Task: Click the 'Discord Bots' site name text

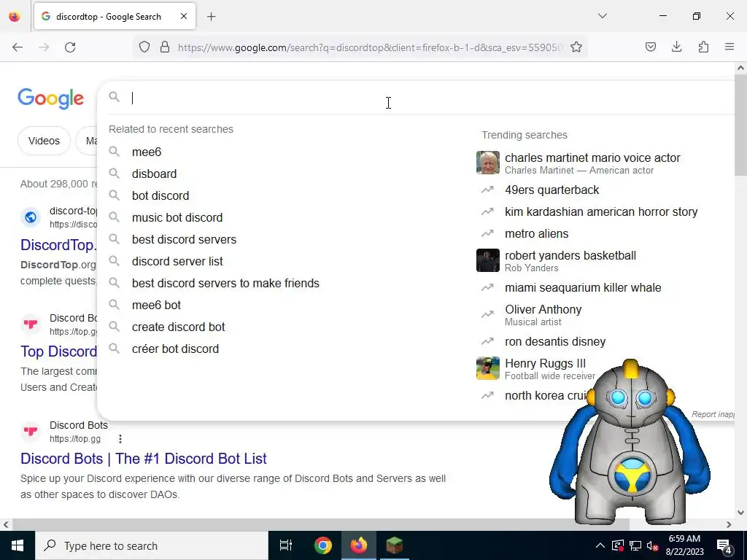Action: coord(79,425)
